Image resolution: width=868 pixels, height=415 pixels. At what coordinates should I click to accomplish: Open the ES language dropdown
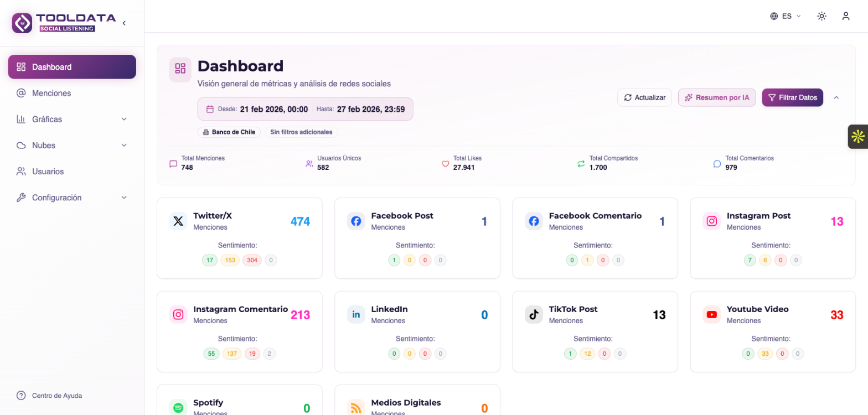(x=786, y=16)
